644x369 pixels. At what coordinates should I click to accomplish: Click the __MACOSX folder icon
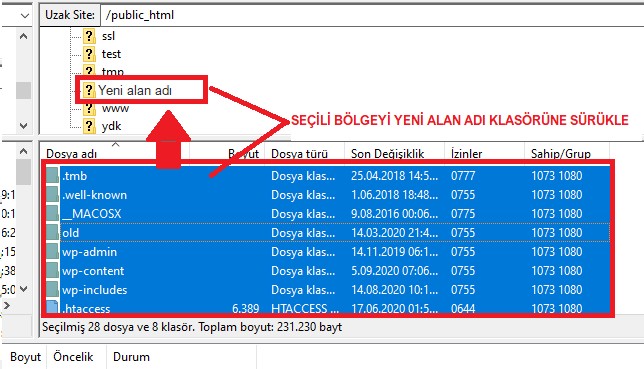pos(52,213)
